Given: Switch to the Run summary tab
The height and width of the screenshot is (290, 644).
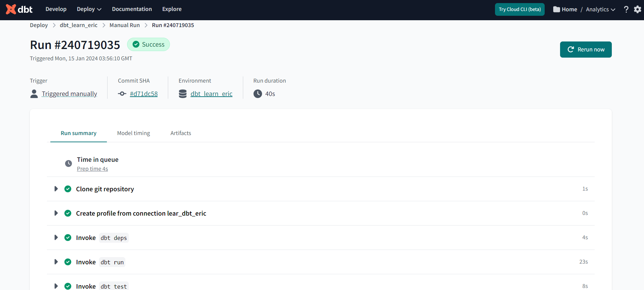Looking at the screenshot, I should [78, 133].
